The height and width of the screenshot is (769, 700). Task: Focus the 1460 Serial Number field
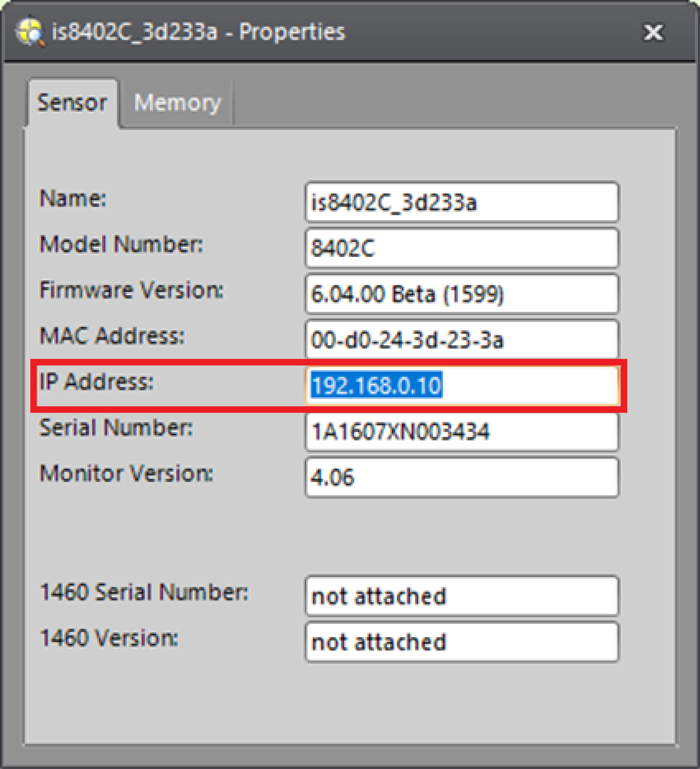tap(461, 596)
